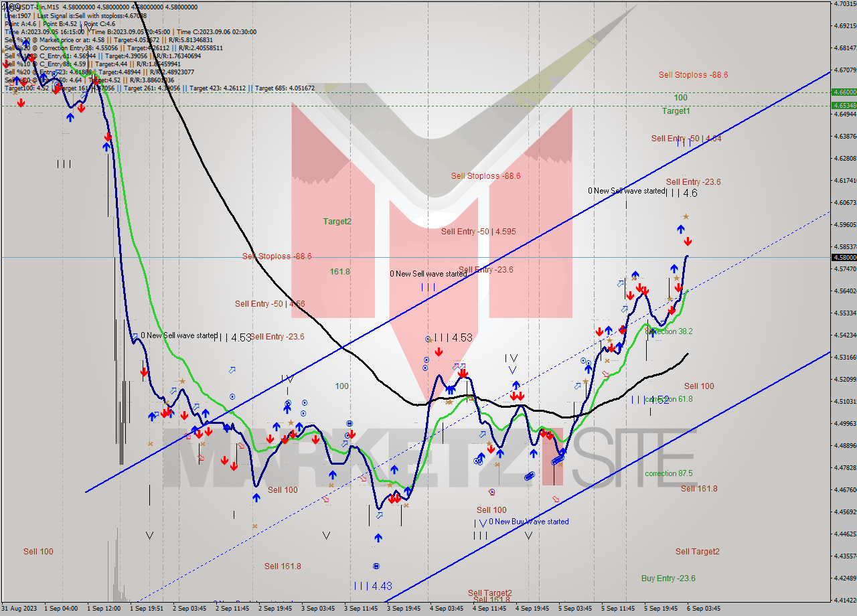Click the '0 New Buy Wave started' text

point(529,522)
